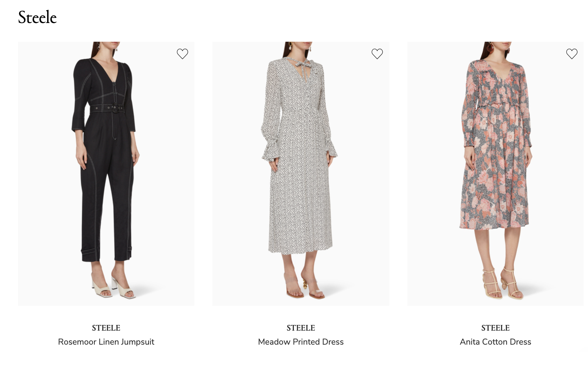Open the pink floral dress product photo
Image resolution: width=588 pixels, height=375 pixels.
(x=496, y=173)
